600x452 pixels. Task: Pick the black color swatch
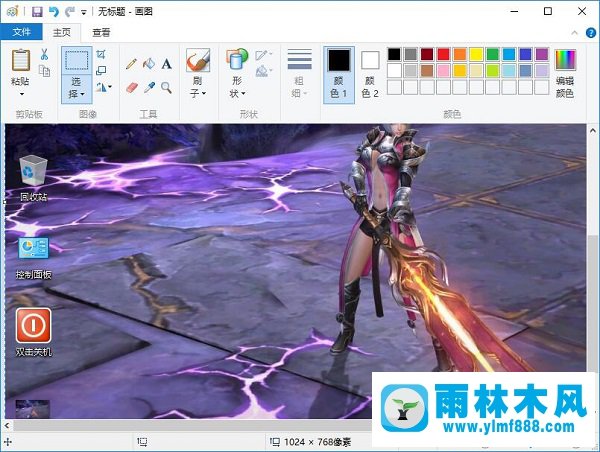(394, 54)
